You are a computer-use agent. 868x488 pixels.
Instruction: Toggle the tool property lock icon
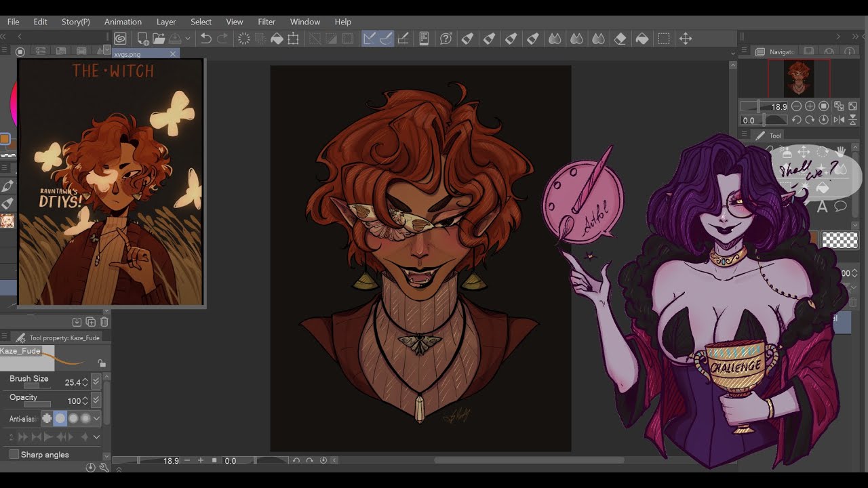click(x=102, y=363)
